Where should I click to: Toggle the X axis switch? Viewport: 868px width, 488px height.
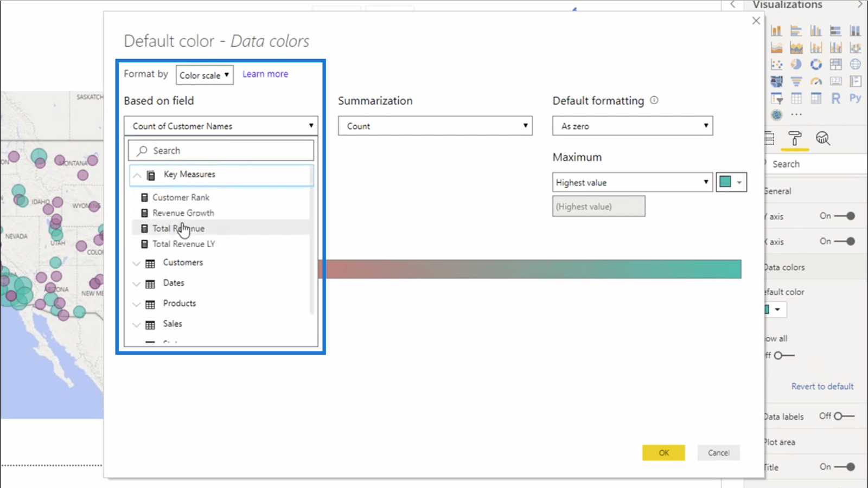point(845,241)
